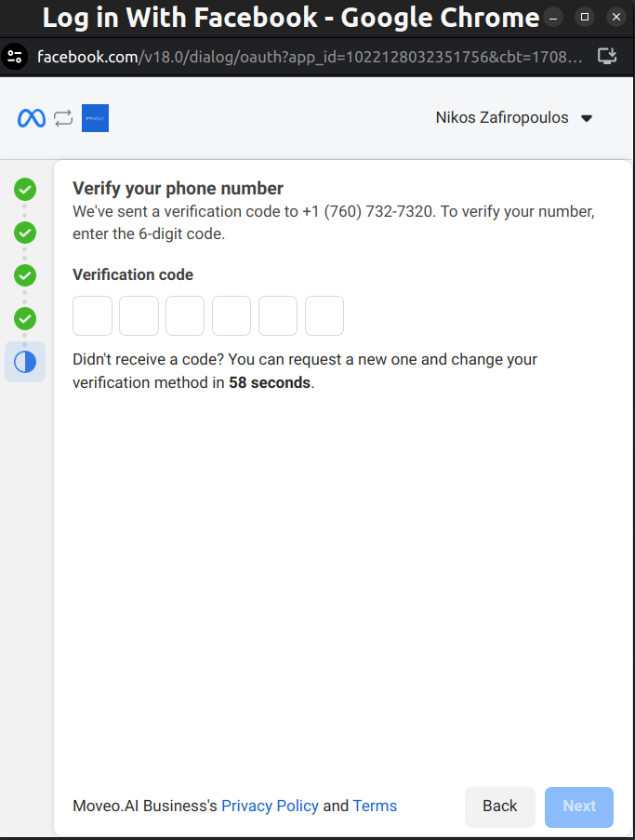Select the fourth verification code digit box
This screenshot has height=840, width=635.
232,315
